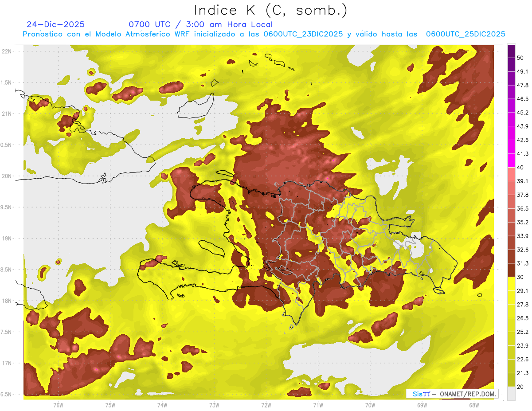Click the colorbar value 30
Image resolution: width=532 pixels, height=411 pixels.
pyautogui.click(x=520, y=277)
